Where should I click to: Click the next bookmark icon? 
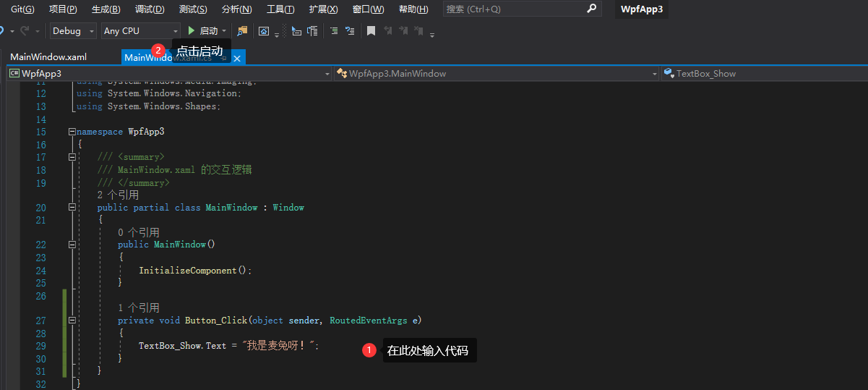[403, 31]
